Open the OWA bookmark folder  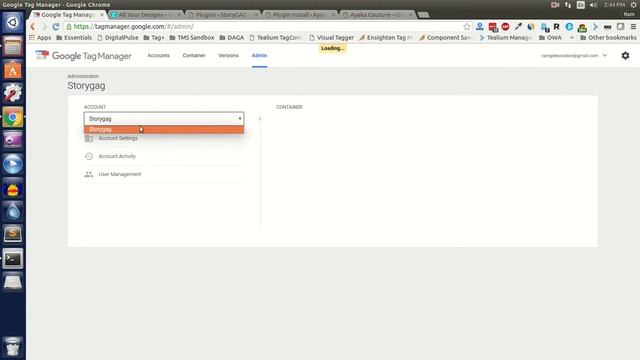[550, 38]
